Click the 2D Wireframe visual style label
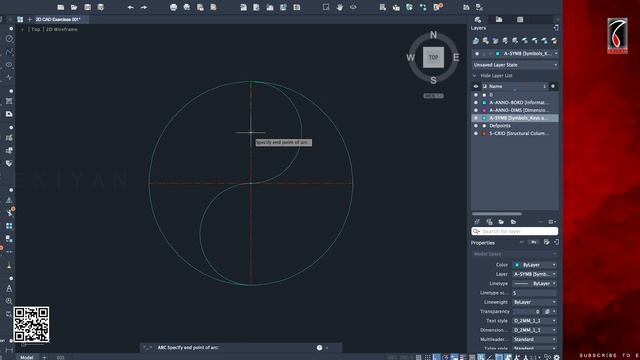The width and height of the screenshot is (640, 360). [x=62, y=29]
